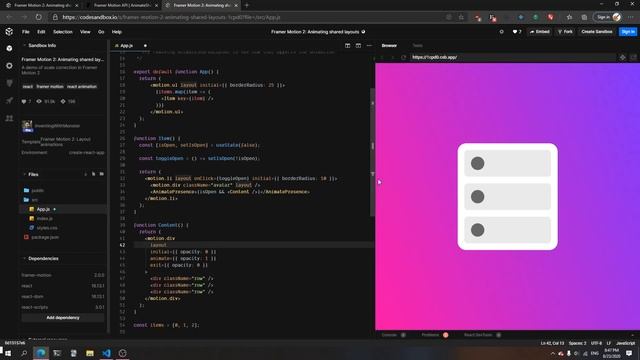Open Visual Studio Code from taskbar
The height and width of the screenshot is (360, 640).
(x=106, y=353)
